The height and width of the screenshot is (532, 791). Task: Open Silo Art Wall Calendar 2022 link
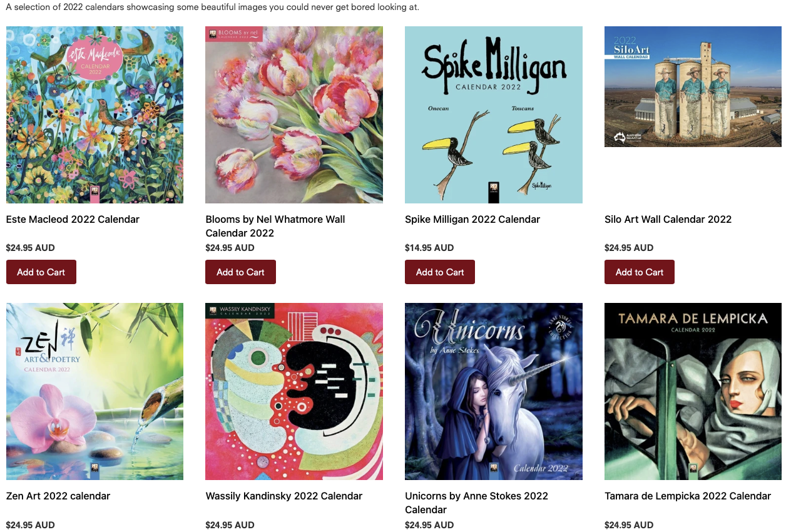pos(668,219)
